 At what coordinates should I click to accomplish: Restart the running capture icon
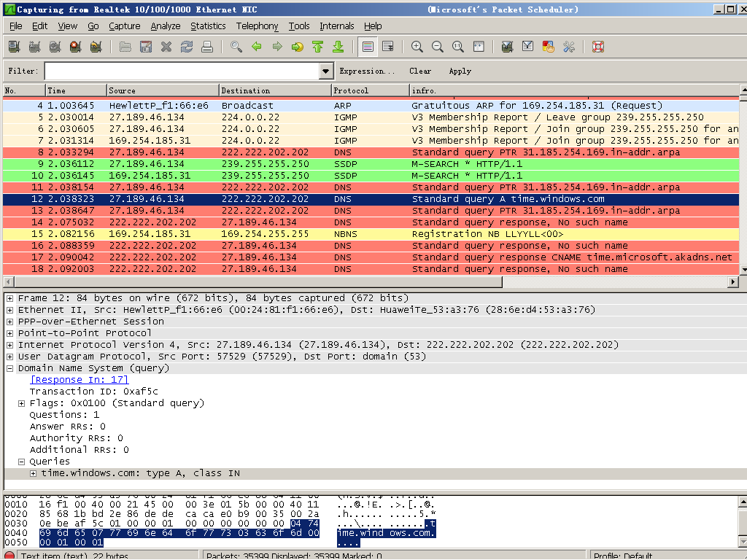[96, 47]
